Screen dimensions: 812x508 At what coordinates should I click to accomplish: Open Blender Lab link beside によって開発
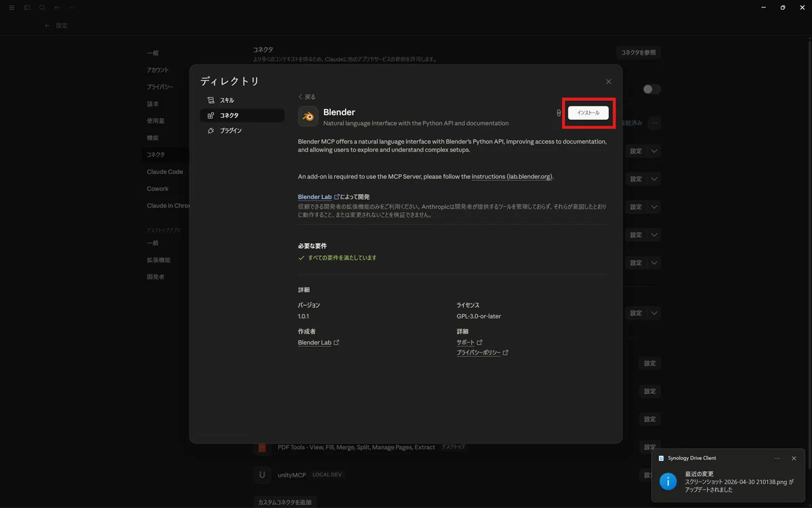click(x=319, y=197)
